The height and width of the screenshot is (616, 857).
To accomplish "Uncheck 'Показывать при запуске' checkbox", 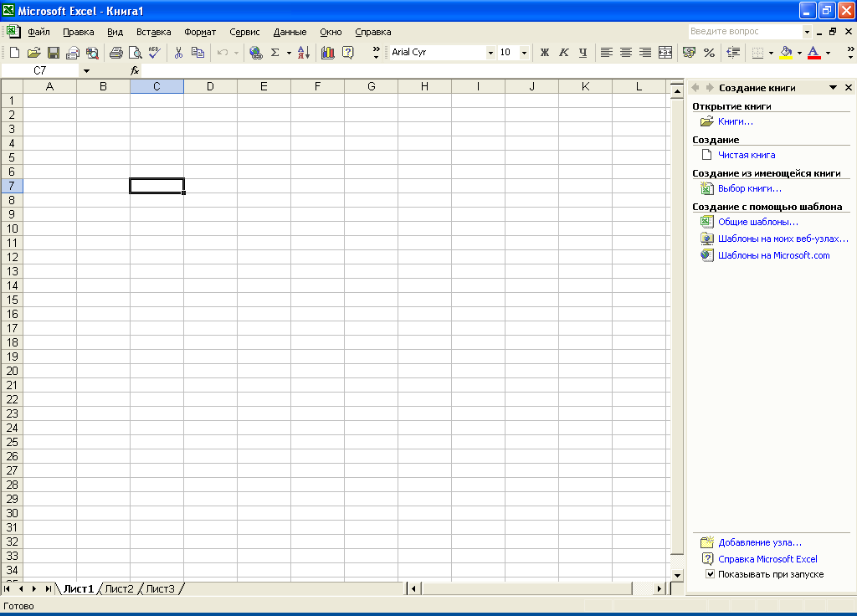I will point(710,574).
